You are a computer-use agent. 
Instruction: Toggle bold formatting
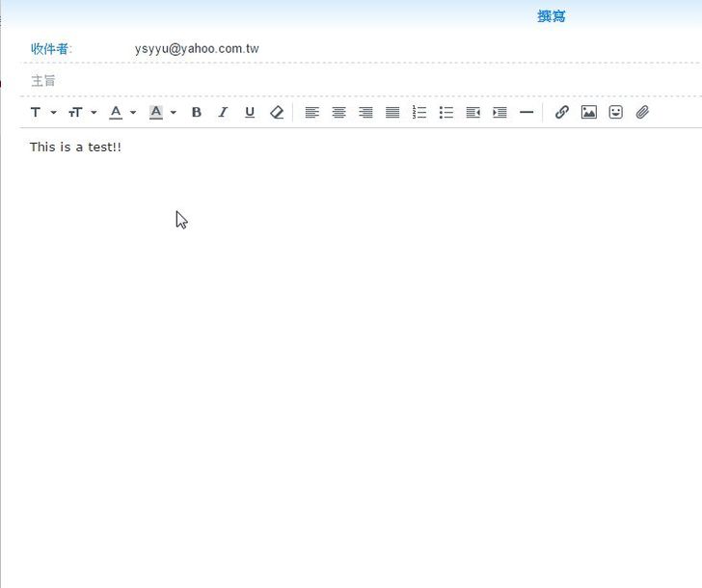196,112
